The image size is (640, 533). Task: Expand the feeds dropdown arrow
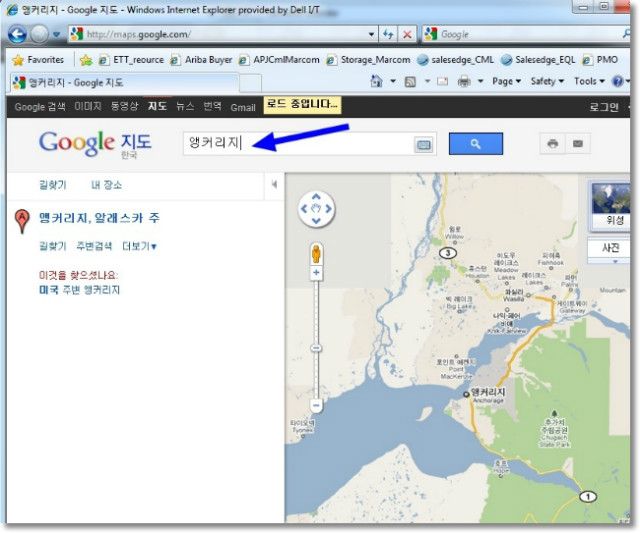click(x=427, y=81)
